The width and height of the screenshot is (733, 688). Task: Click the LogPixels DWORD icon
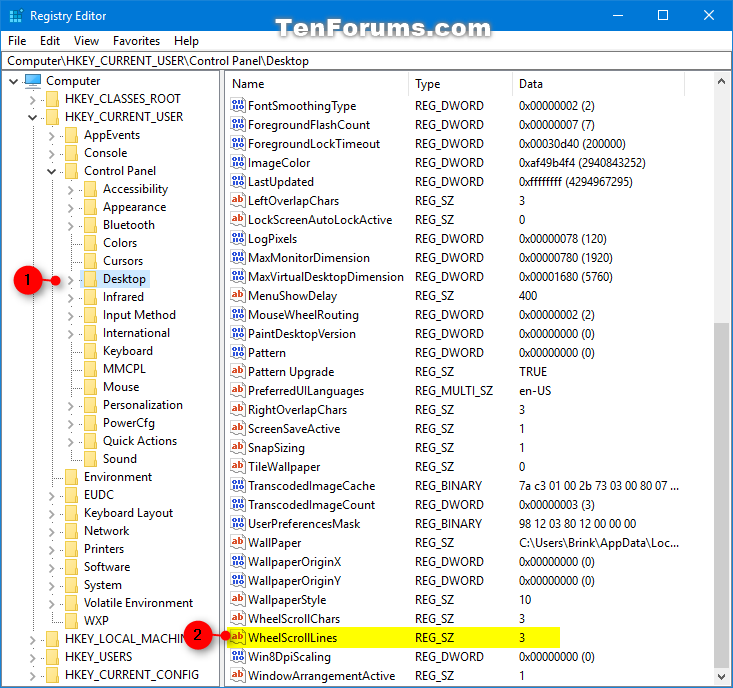(x=237, y=238)
